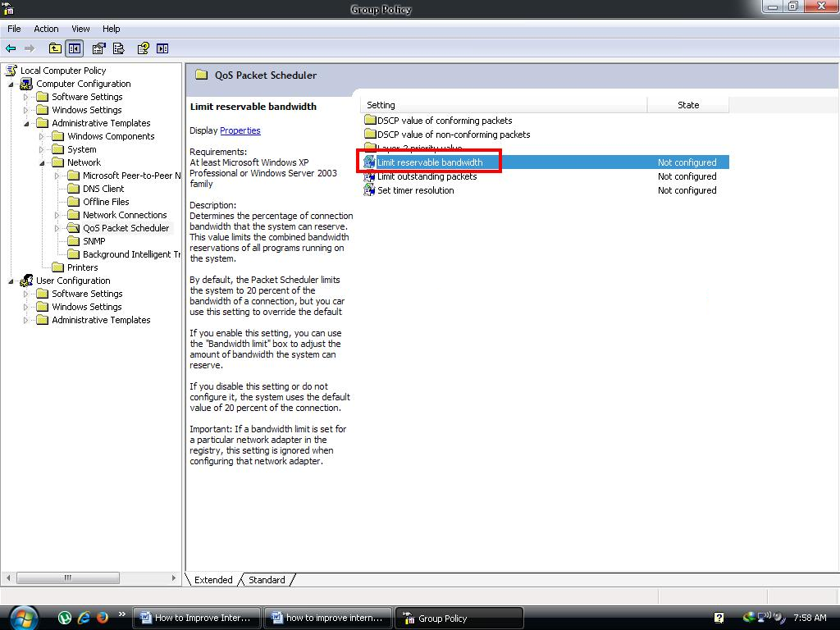Expand the Network Connections node

click(57, 216)
